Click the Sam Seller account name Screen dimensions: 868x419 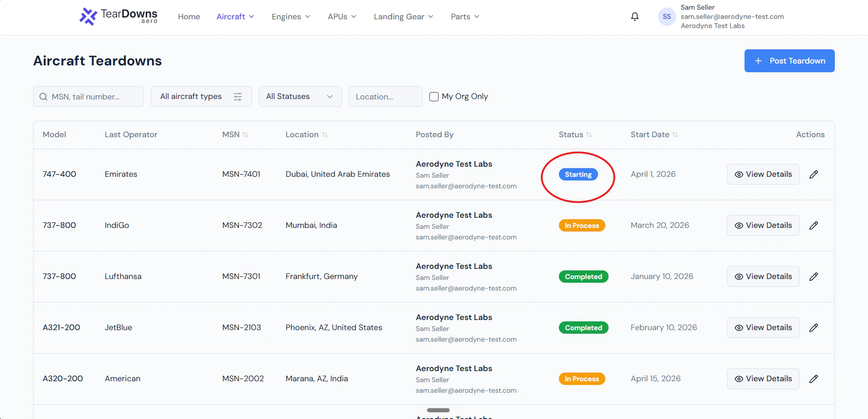click(698, 7)
